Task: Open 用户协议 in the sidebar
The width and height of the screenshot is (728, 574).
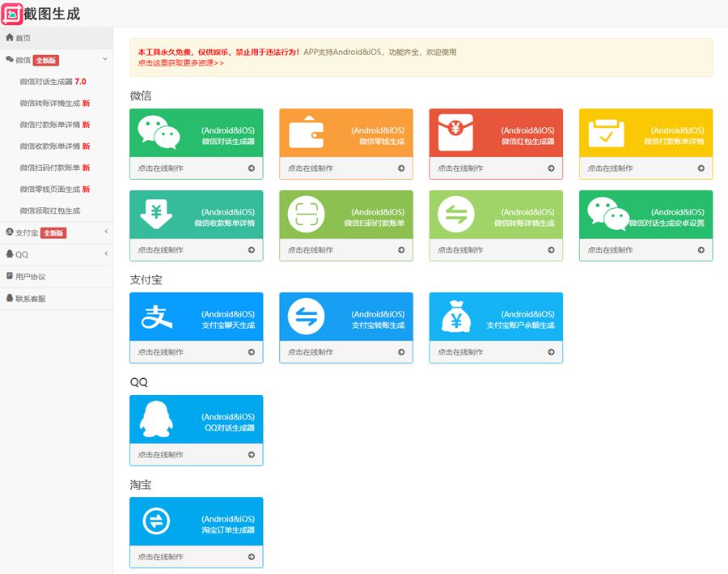Action: pos(30,277)
